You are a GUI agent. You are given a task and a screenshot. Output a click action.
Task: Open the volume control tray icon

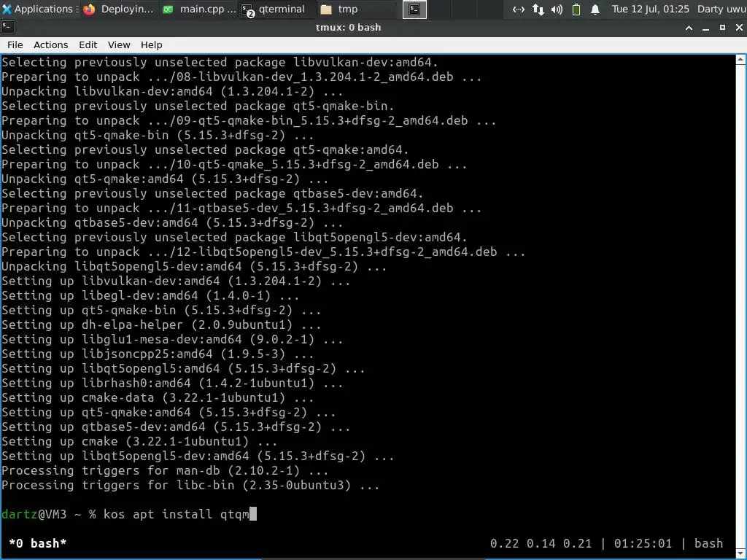click(x=557, y=9)
